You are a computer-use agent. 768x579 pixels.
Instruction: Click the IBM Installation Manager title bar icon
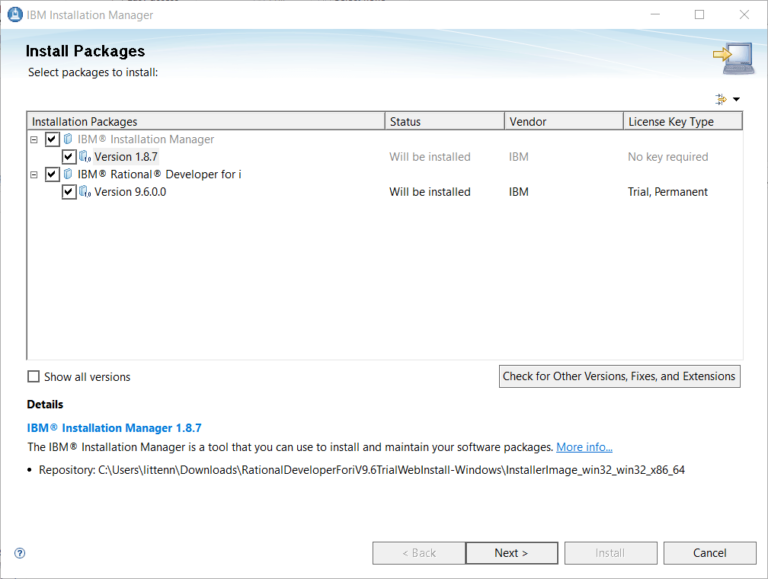coord(15,15)
